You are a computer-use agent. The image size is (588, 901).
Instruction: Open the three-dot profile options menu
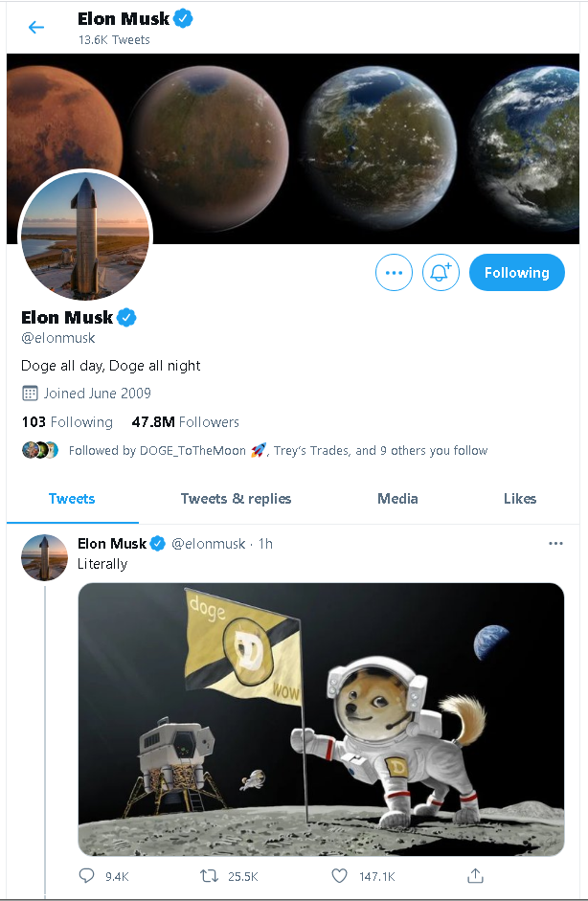click(x=394, y=273)
